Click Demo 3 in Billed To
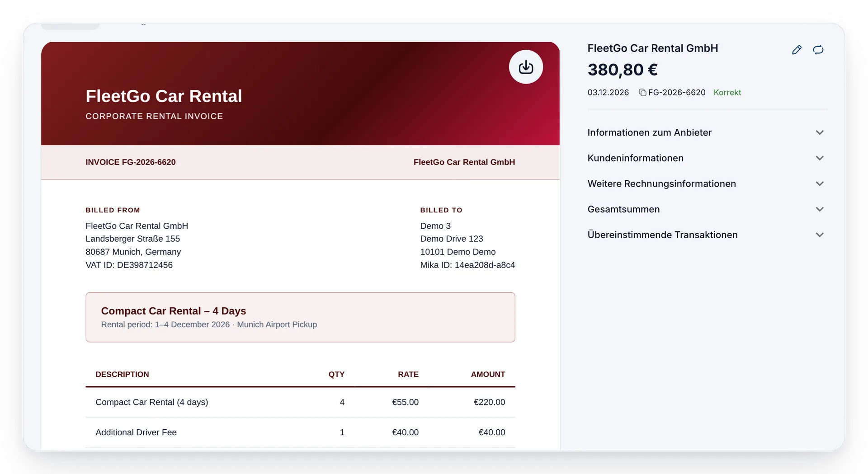This screenshot has width=868, height=474. (435, 226)
